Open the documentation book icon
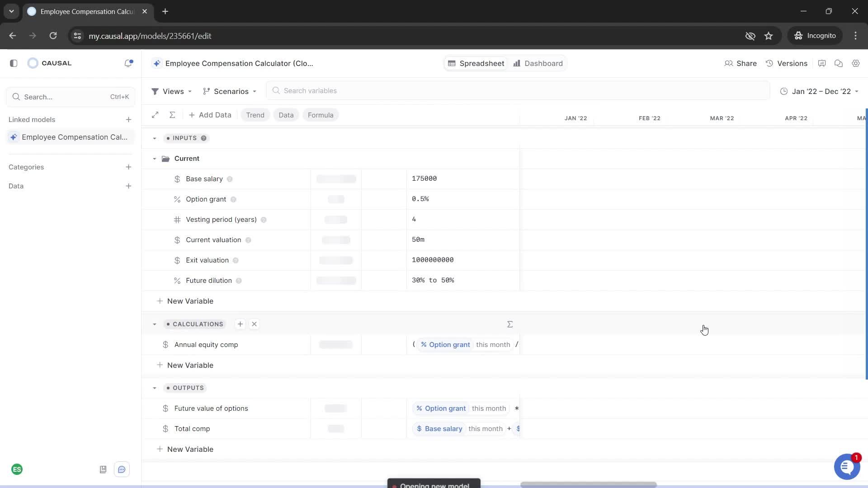Viewport: 868px width, 488px height. point(103,469)
